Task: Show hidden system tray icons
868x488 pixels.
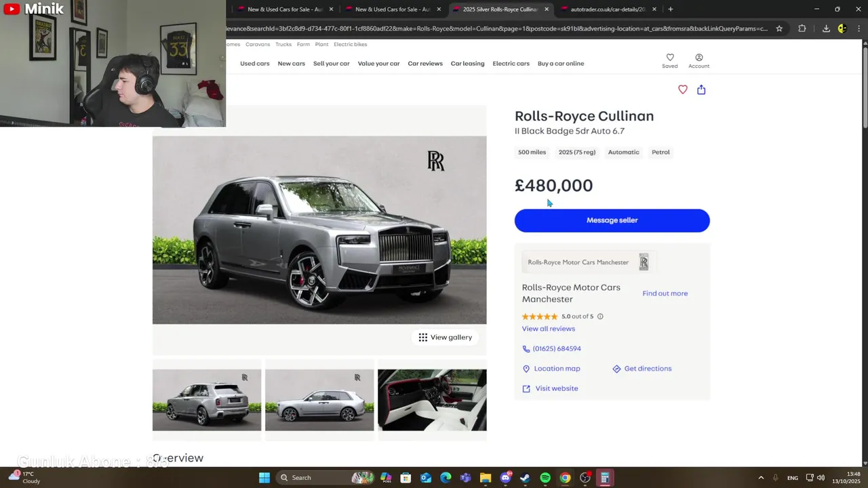Action: [x=761, y=478]
